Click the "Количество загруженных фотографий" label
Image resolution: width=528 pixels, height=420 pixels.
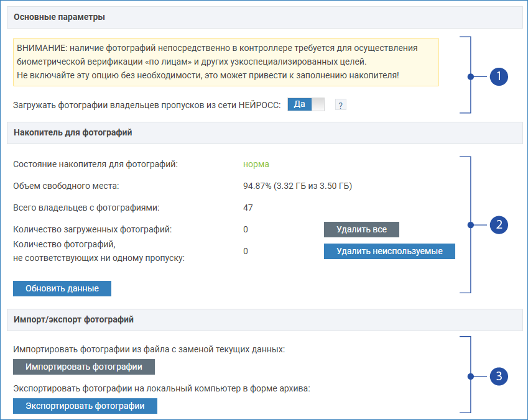(x=92, y=229)
